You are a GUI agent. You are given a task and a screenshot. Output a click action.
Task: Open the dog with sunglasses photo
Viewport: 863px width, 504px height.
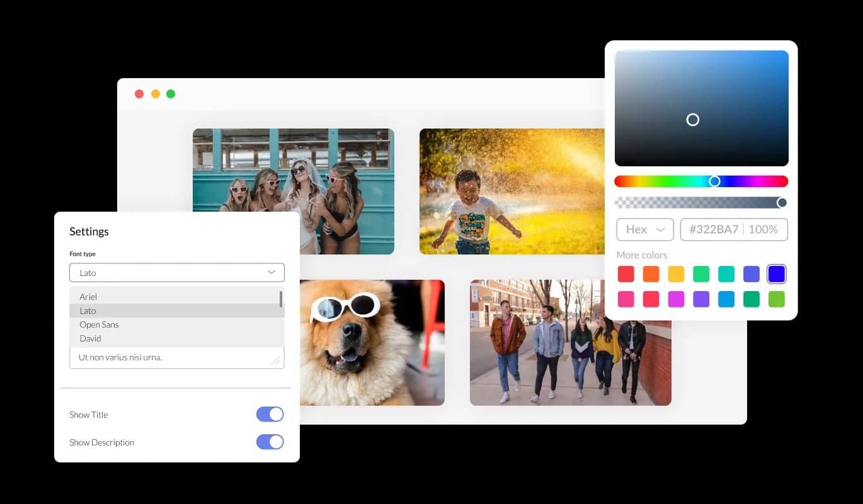coord(372,343)
